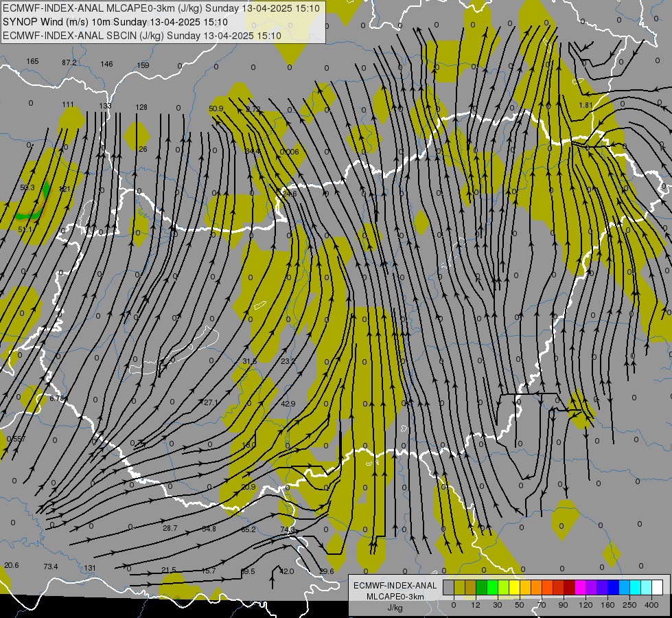Click the legend scale value 50
The height and width of the screenshot is (618, 672).
[x=520, y=605]
